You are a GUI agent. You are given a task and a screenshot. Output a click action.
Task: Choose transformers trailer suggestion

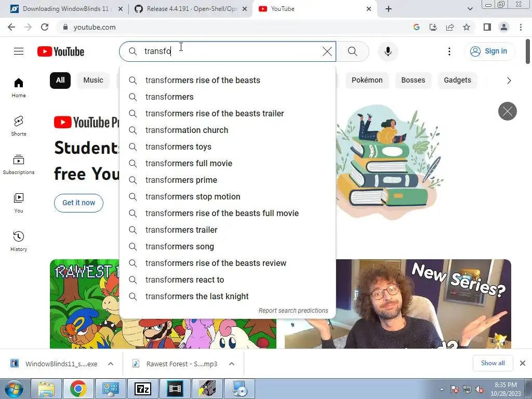click(228, 230)
